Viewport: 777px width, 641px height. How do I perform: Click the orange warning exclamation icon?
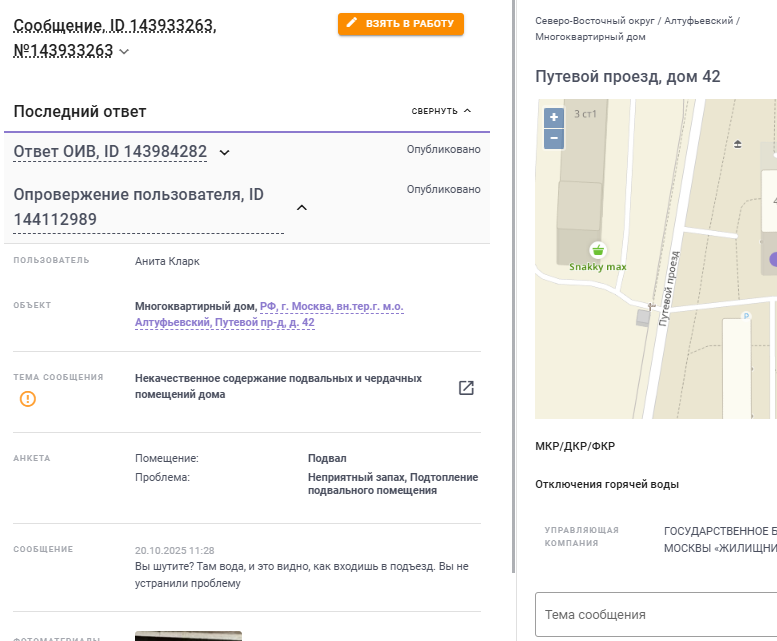pyautogui.click(x=28, y=399)
